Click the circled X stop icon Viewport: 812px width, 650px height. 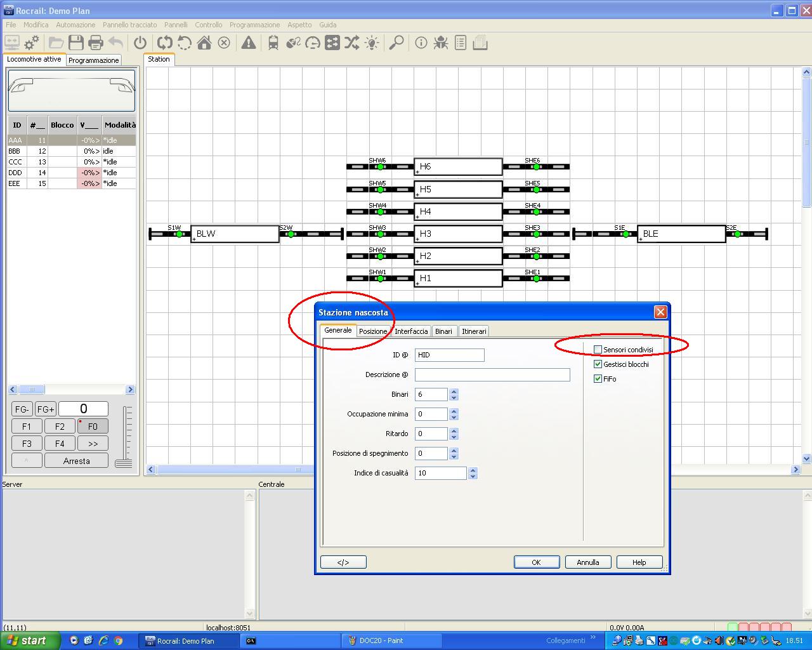point(224,43)
